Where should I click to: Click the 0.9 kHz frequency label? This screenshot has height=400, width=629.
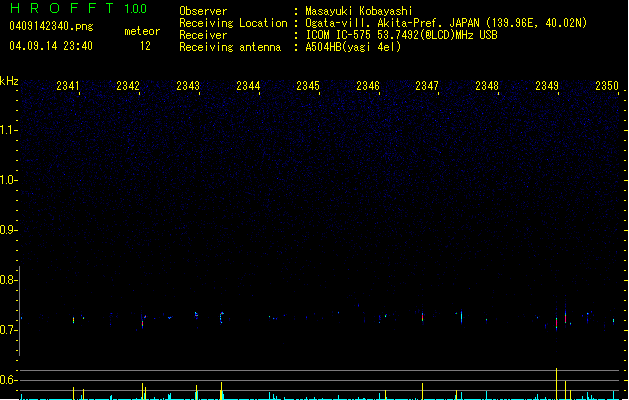coord(8,230)
